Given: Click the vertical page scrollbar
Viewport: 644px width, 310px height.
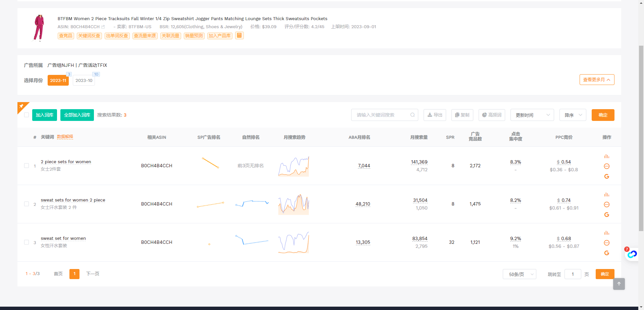Looking at the screenshot, I should (641, 134).
